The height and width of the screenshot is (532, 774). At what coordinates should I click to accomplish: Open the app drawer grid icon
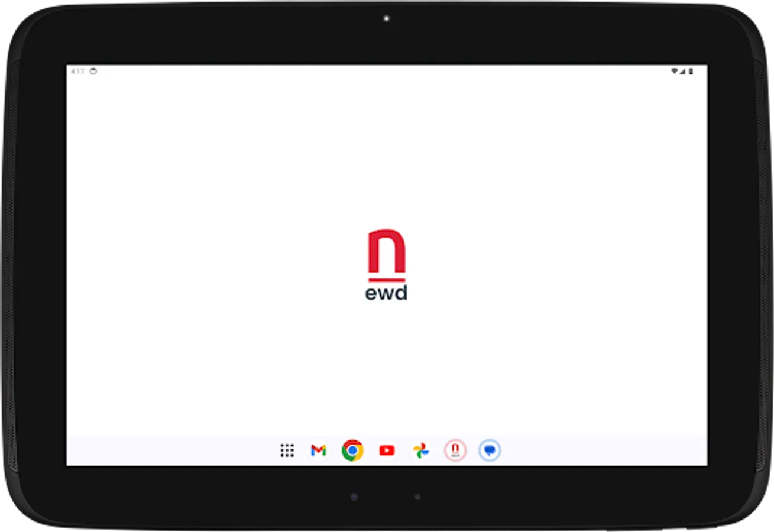click(288, 450)
